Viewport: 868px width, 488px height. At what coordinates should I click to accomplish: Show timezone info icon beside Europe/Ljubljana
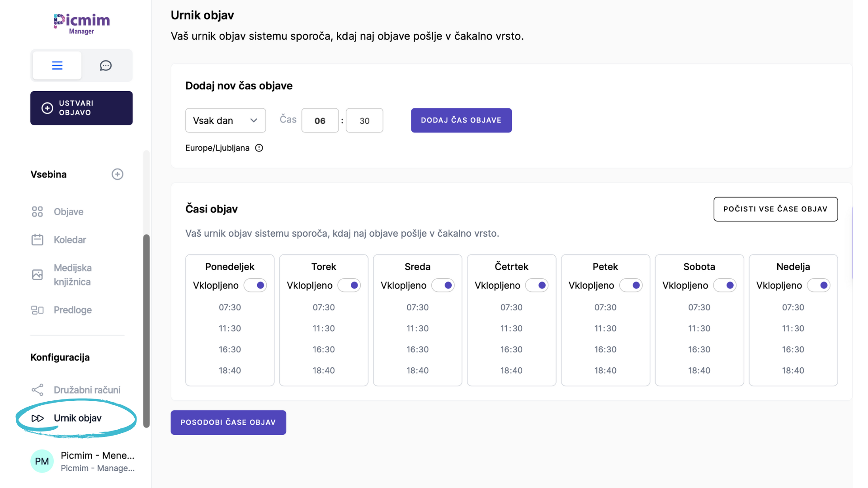(x=259, y=148)
